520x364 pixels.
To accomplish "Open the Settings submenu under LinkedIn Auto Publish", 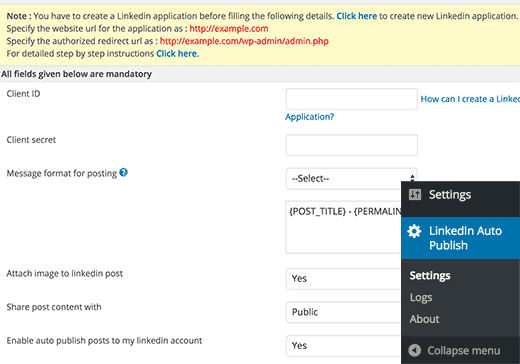I will (x=430, y=276).
